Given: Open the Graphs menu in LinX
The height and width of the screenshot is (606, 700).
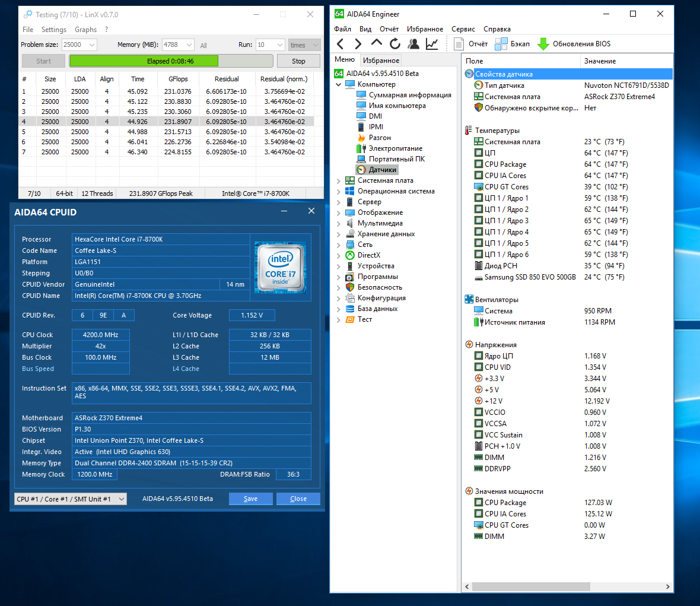Looking at the screenshot, I should click(x=85, y=30).
